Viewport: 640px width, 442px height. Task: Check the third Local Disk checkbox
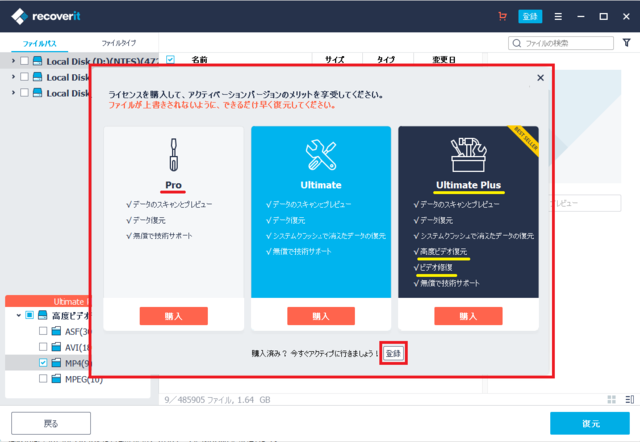(24, 93)
